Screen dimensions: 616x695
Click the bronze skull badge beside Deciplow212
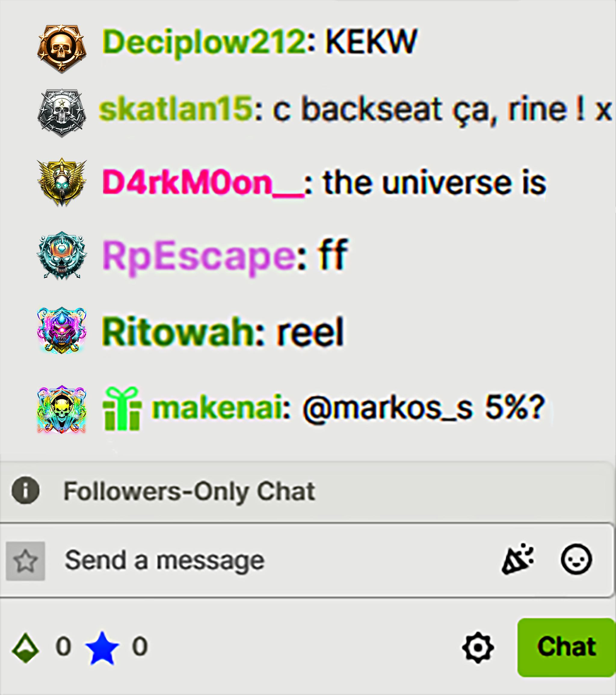[62, 49]
